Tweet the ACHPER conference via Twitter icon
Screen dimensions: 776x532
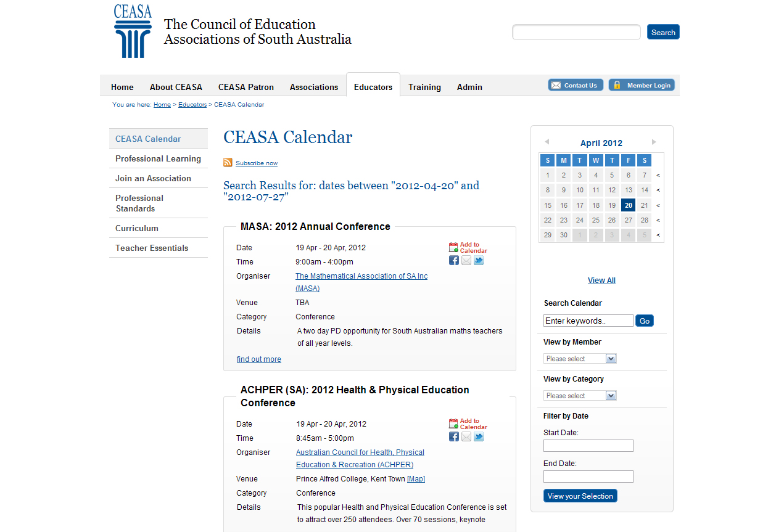click(479, 437)
